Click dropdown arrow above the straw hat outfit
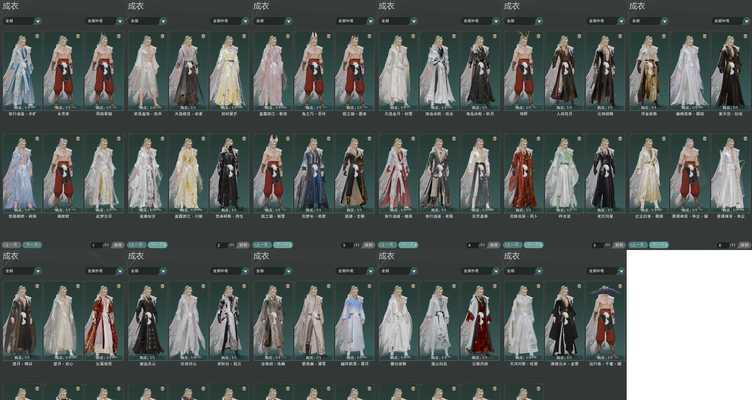The image size is (752, 400). tap(620, 270)
